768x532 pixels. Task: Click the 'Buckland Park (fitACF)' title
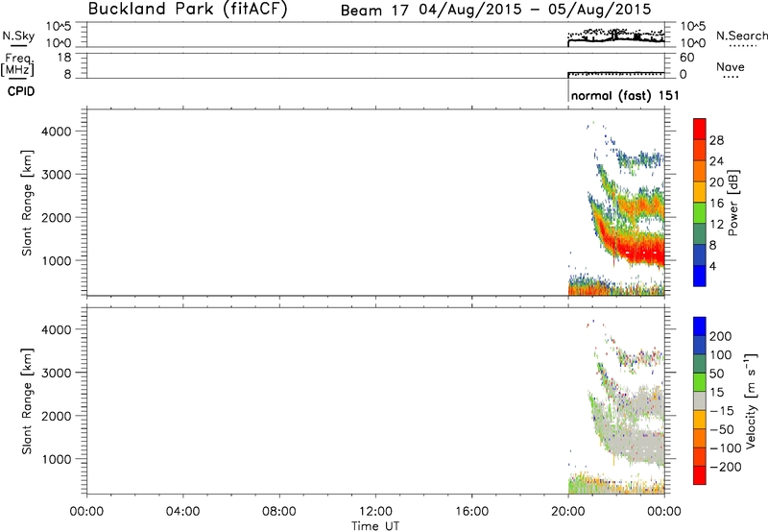click(x=187, y=9)
